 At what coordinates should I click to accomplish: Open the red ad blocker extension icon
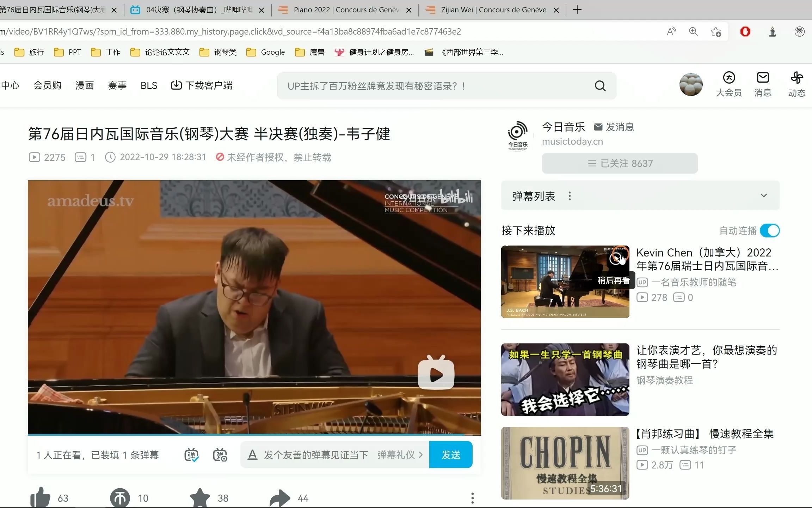tap(745, 31)
